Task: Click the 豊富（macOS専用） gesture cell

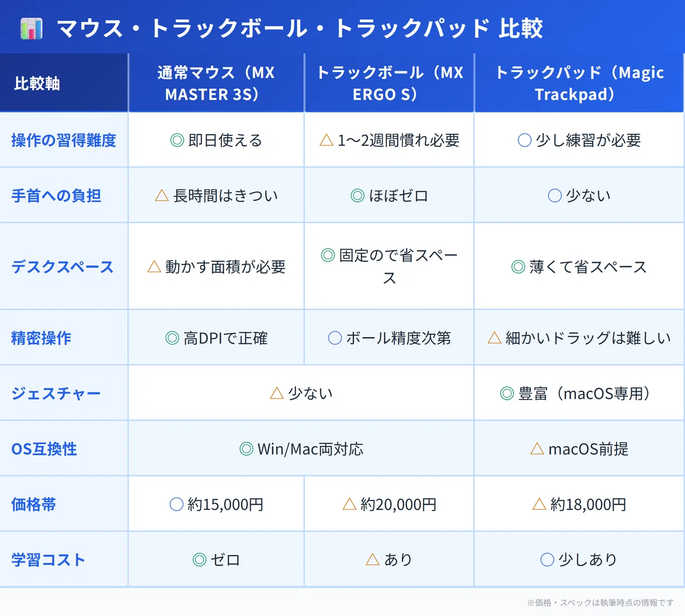Action: click(x=579, y=394)
